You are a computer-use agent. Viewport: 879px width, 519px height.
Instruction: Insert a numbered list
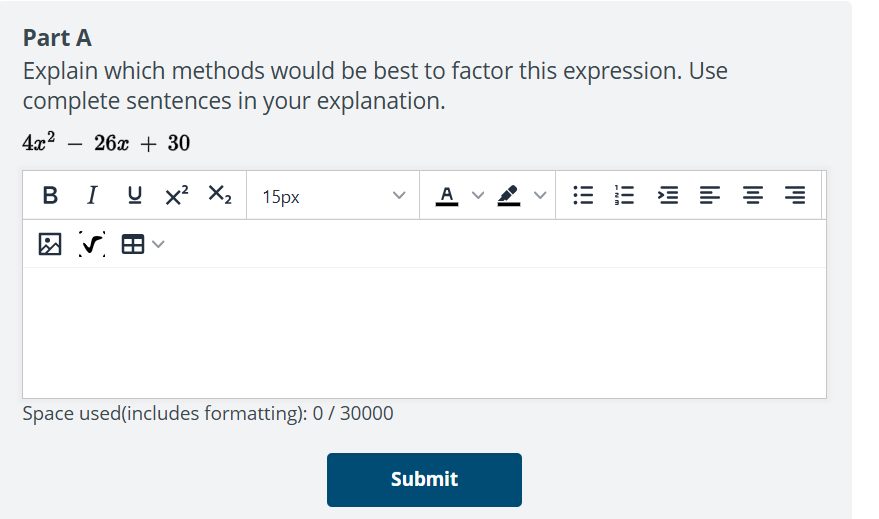coord(624,196)
